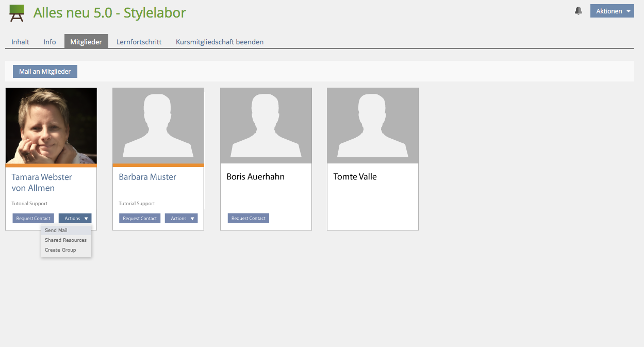644x347 pixels.
Task: Click Tomte Valle's avatar placeholder
Action: coord(373,126)
